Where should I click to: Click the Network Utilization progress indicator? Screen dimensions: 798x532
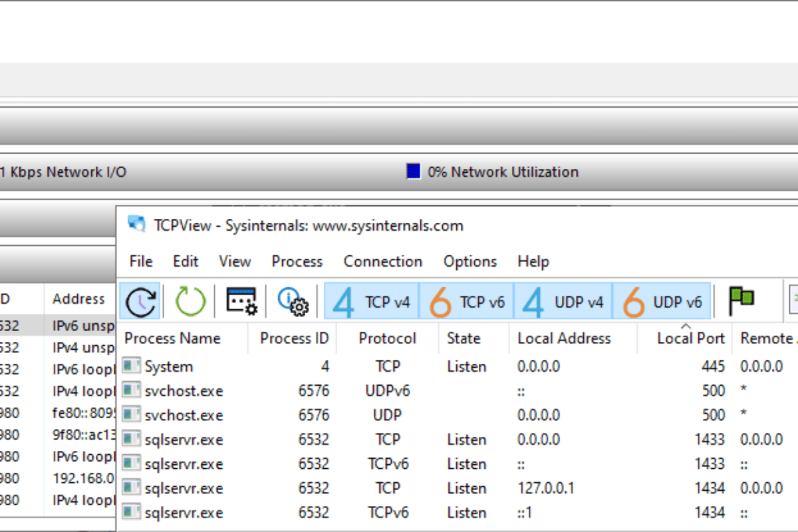coord(412,171)
